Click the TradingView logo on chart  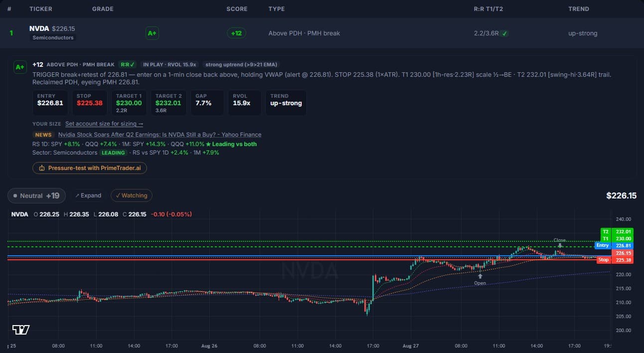(21, 330)
